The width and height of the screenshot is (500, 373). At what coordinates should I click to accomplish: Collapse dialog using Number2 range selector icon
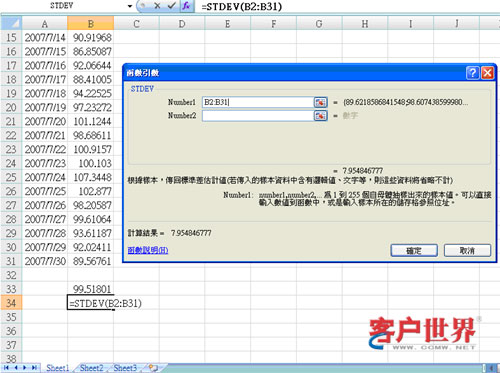pyautogui.click(x=320, y=116)
